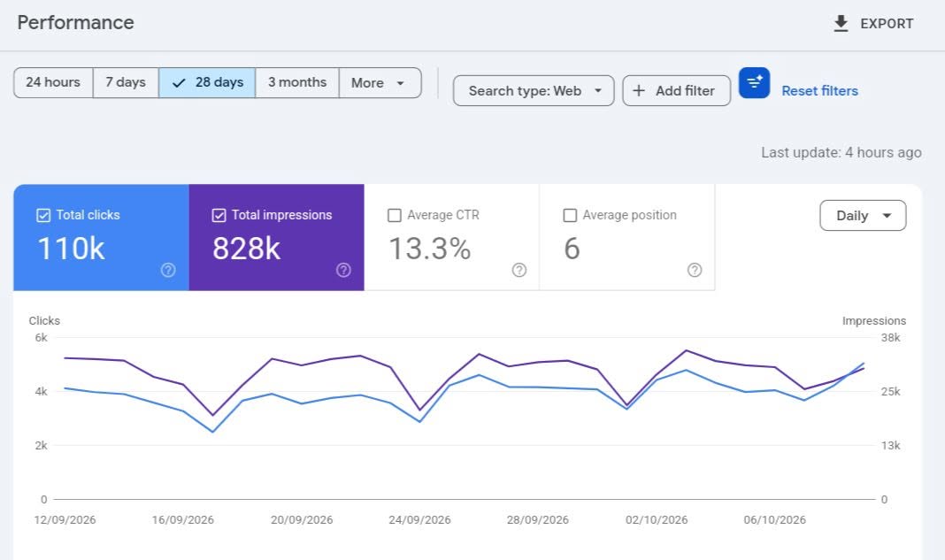Click the Performance page heading
This screenshot has height=560, width=945.
click(x=75, y=22)
